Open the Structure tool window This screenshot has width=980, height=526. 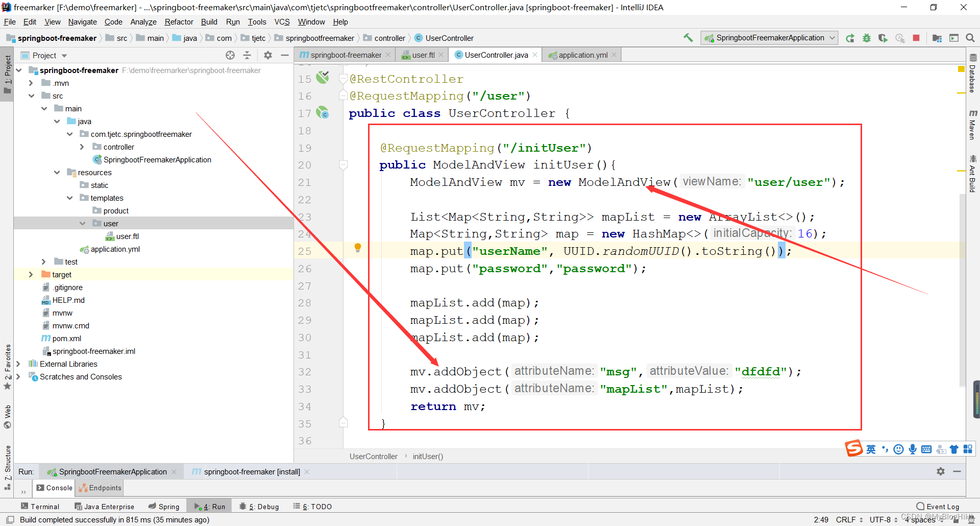point(7,467)
